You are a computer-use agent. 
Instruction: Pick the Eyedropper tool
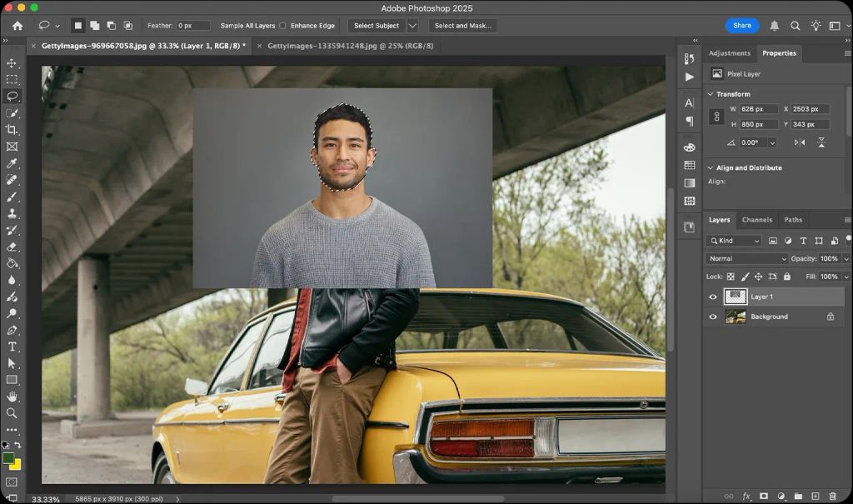click(x=12, y=163)
